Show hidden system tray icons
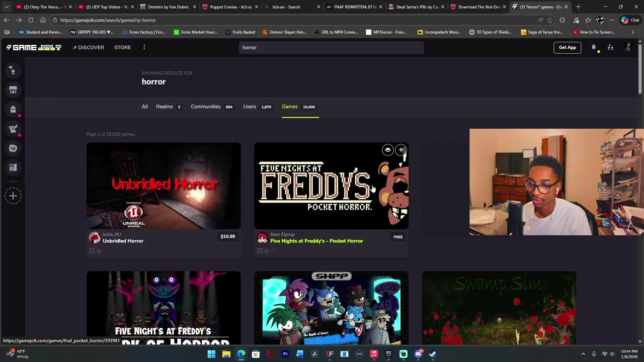The height and width of the screenshot is (362, 644). pyautogui.click(x=583, y=354)
